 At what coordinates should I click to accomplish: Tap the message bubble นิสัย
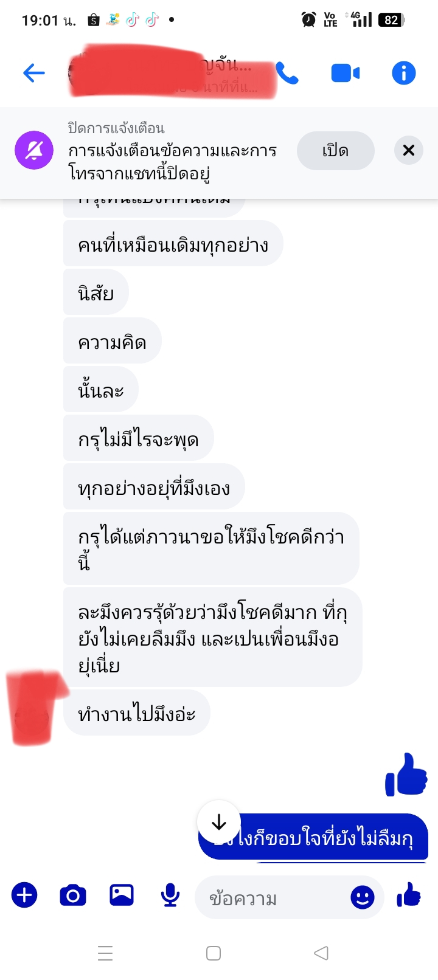tap(96, 293)
